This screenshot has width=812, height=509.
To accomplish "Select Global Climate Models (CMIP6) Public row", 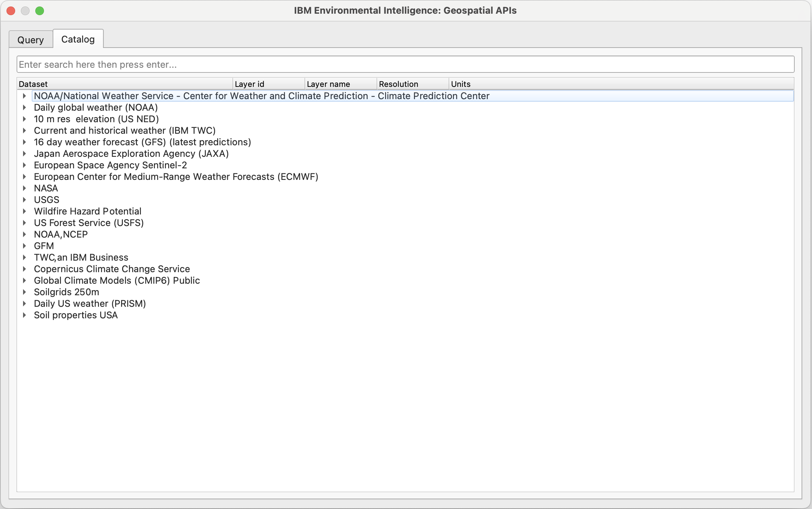I will coord(117,280).
